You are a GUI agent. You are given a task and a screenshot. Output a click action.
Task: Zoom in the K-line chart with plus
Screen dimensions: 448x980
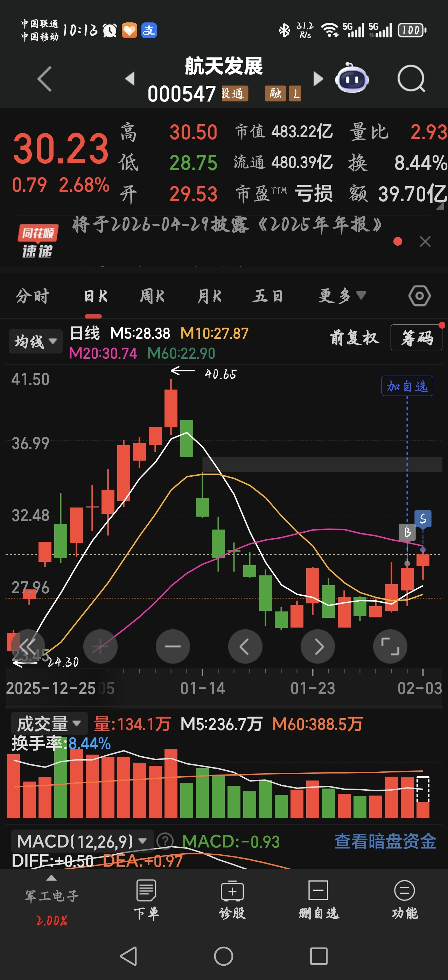[100, 646]
